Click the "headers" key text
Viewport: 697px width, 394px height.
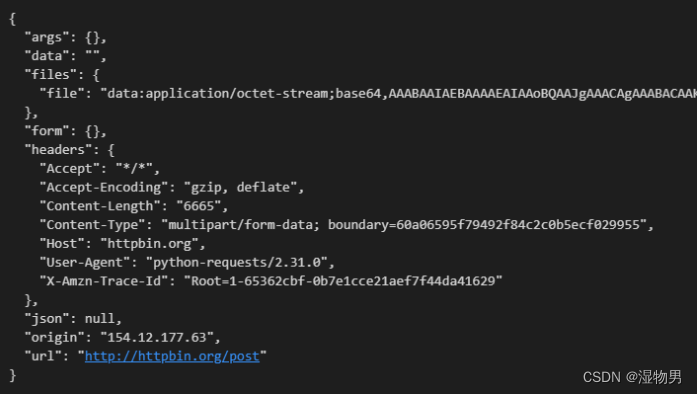[x=58, y=150]
